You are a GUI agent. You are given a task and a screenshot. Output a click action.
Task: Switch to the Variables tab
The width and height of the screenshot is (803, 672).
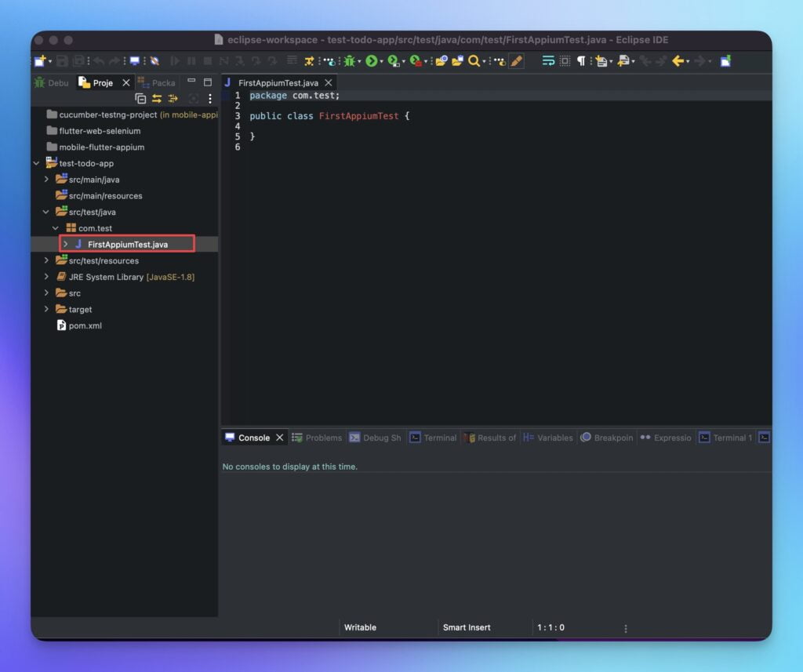(548, 438)
